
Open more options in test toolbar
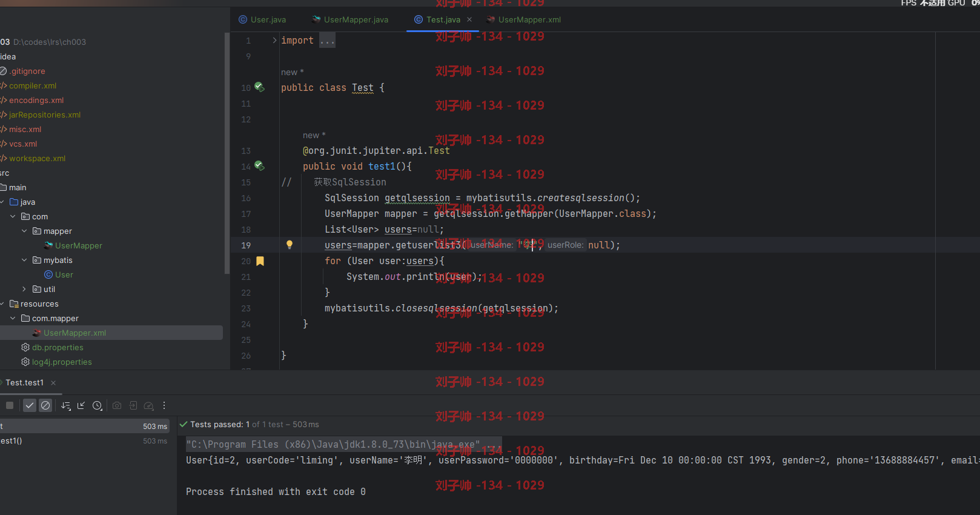pos(164,405)
